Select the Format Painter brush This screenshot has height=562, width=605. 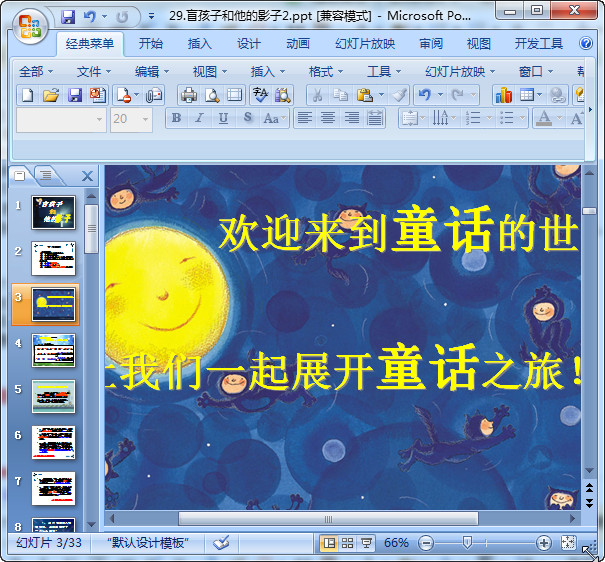400,95
